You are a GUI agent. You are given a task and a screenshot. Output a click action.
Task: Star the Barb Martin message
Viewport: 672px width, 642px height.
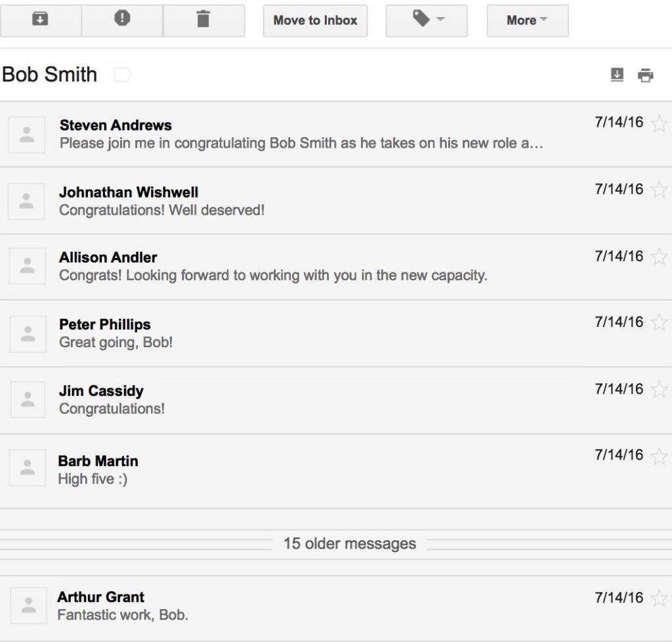658,456
